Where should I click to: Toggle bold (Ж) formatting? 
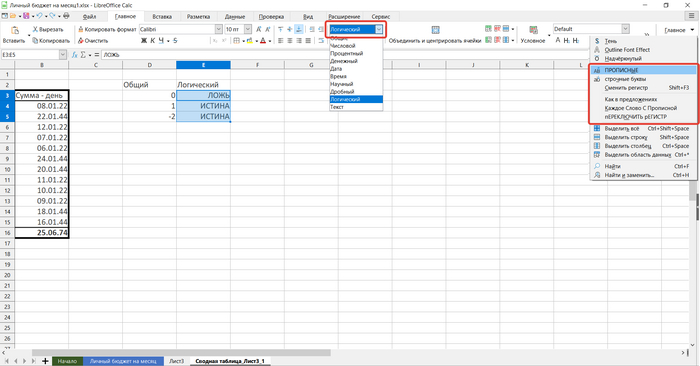[144, 41]
